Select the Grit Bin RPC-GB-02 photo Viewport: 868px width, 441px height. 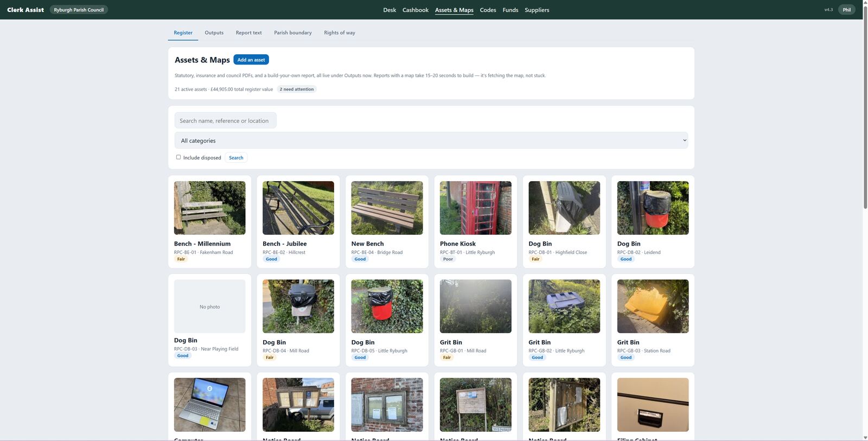(564, 306)
